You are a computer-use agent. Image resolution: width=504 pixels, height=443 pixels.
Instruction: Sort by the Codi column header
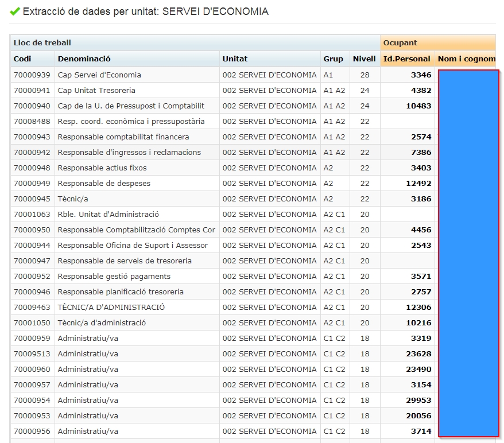(x=23, y=59)
